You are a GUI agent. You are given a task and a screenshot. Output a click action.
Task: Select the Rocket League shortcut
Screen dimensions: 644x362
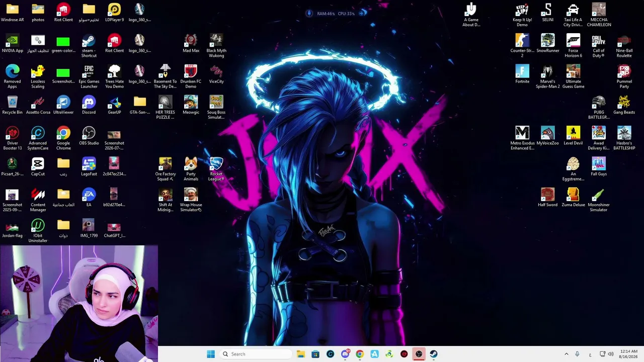(x=216, y=169)
